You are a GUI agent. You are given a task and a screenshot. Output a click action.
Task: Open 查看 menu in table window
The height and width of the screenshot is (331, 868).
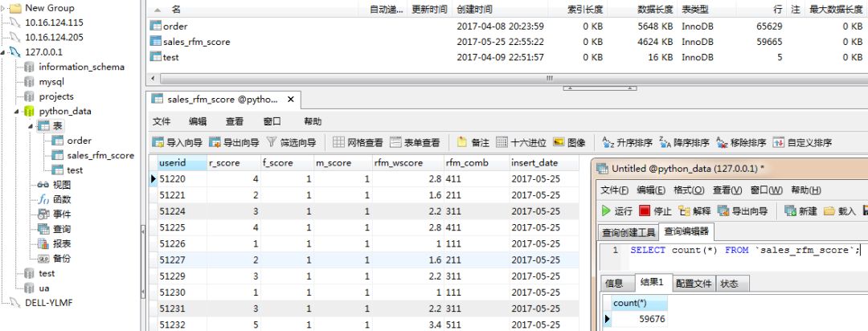(x=234, y=121)
